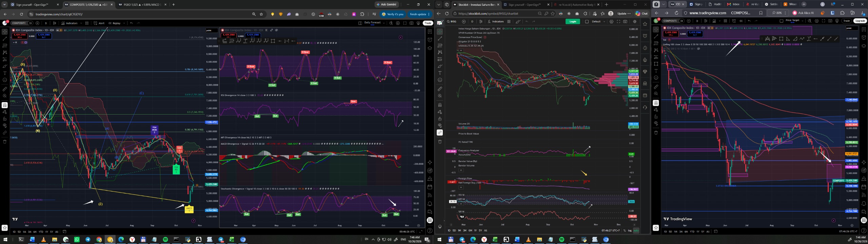Select crosshair cursor tool in left TradingView sidebar
Screen dimensions: 868x244
click(x=5, y=32)
